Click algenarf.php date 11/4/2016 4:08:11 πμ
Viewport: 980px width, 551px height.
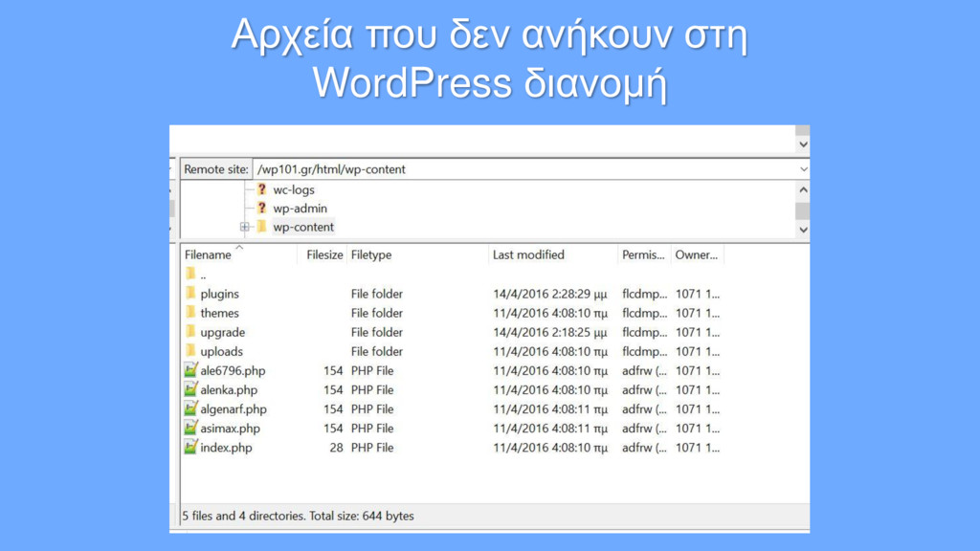[550, 409]
